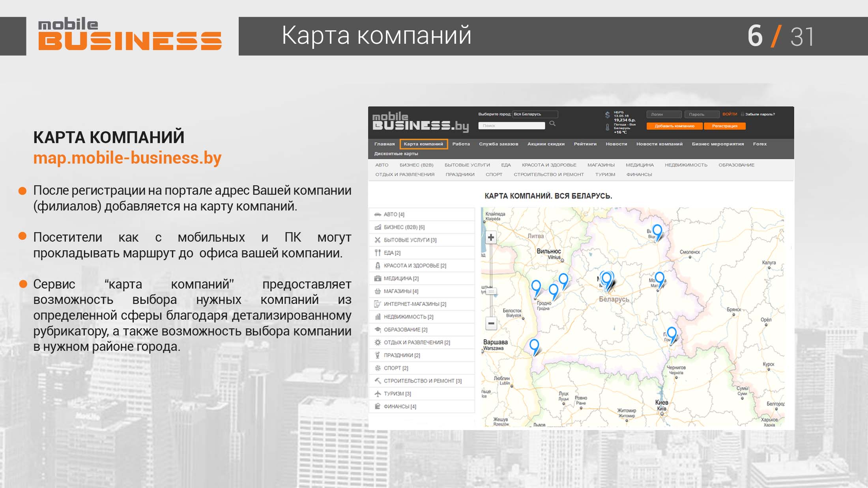The height and width of the screenshot is (488, 868).
Task: Click map.mobile-business.by orange link text
Action: click(127, 158)
